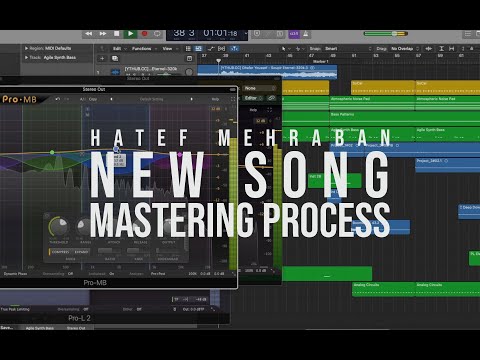Screen dimensions: 480x360
Task: Click the green band node on Pro-MB display
Action: click(52, 152)
